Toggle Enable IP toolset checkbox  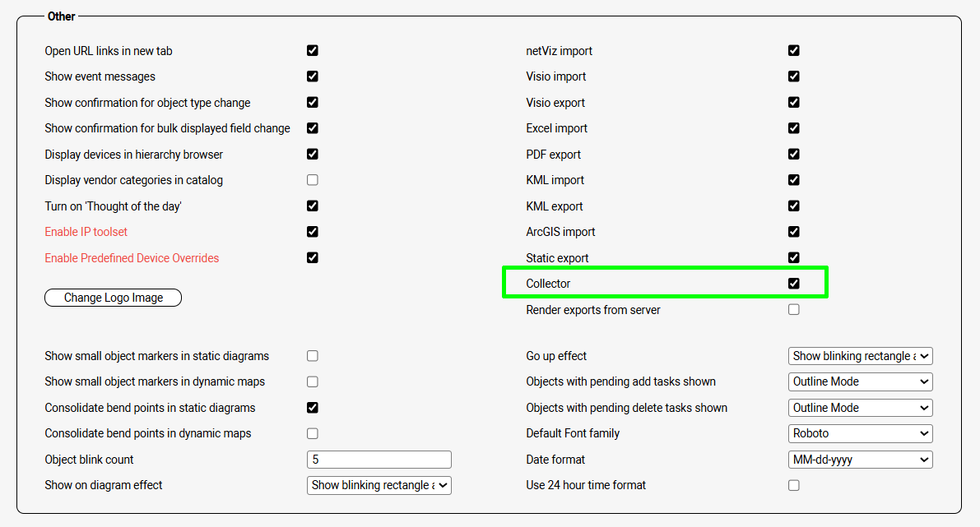pyautogui.click(x=313, y=232)
